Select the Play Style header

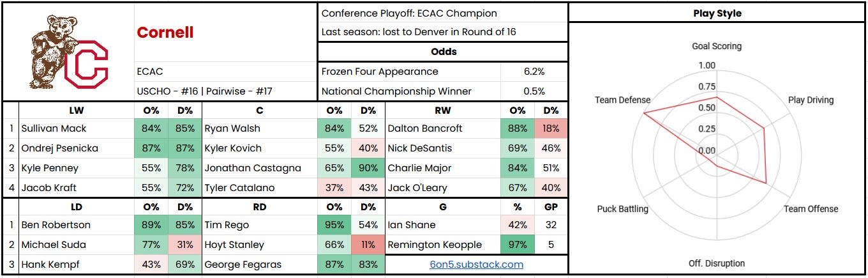point(717,13)
